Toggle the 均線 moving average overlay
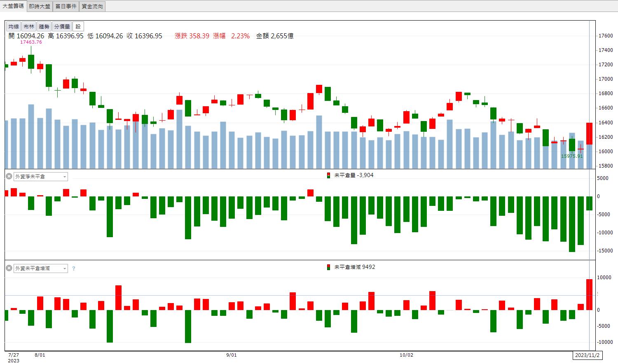Image resolution: width=618 pixels, height=364 pixels. [x=14, y=26]
